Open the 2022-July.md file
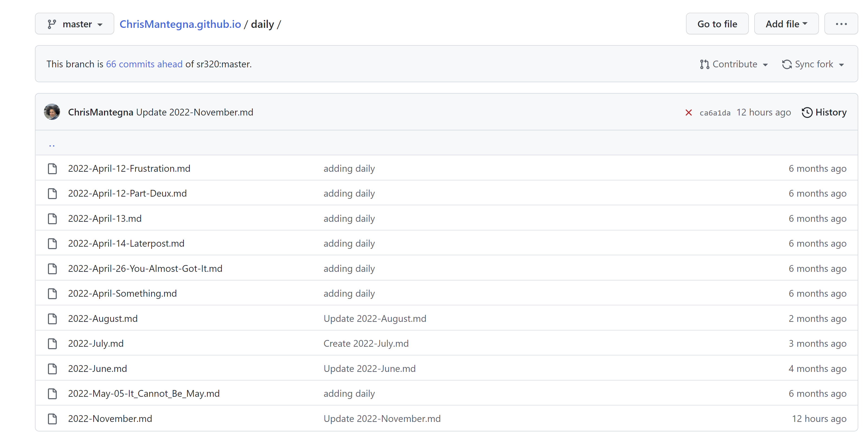 (x=96, y=343)
